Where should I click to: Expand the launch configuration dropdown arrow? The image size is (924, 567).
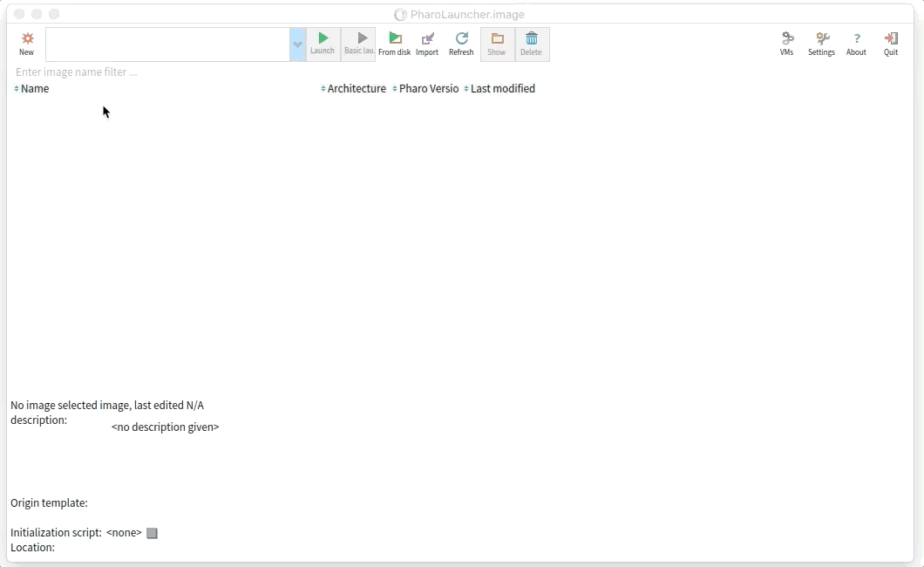(x=297, y=44)
